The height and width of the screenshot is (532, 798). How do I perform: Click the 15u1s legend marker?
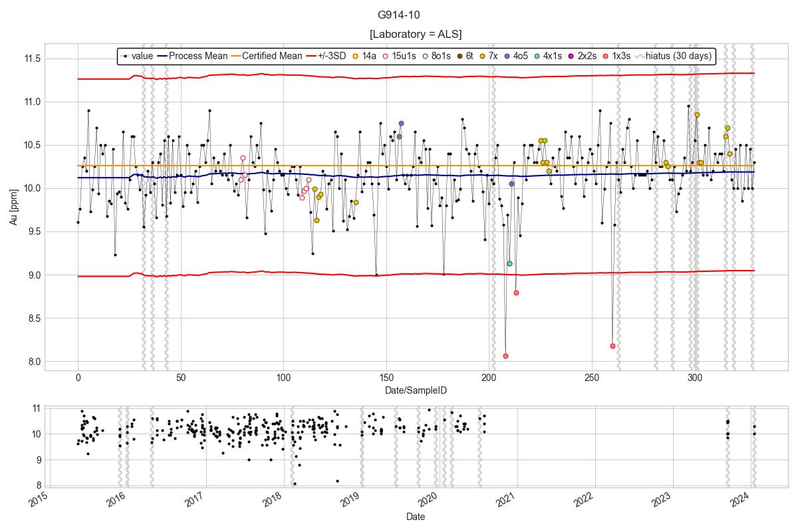(x=386, y=57)
